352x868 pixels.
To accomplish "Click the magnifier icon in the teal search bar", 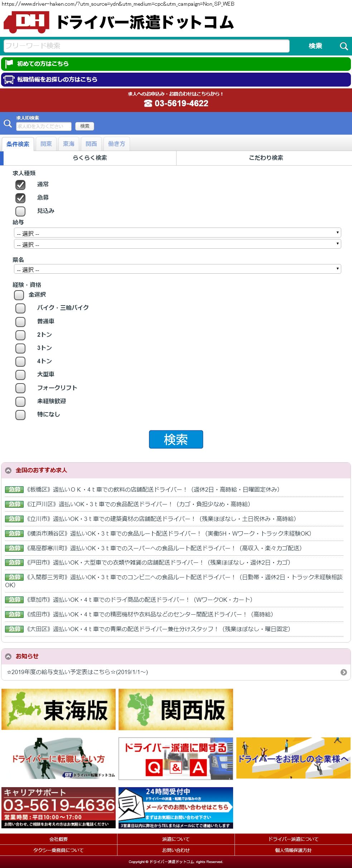I will [343, 46].
